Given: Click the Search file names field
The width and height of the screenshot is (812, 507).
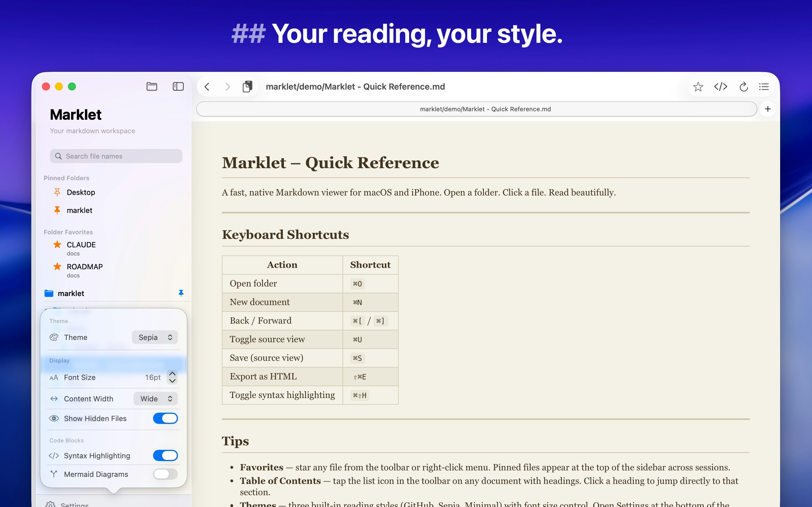Looking at the screenshot, I should coord(116,156).
